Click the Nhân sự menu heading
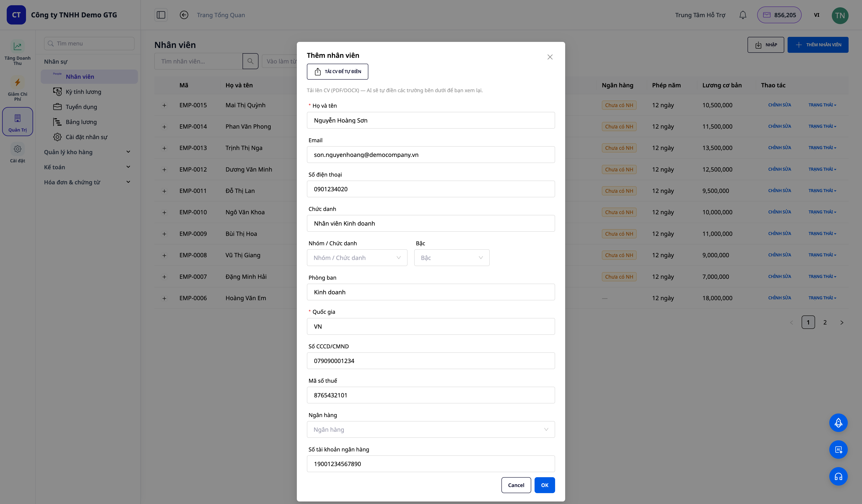 (x=56, y=62)
